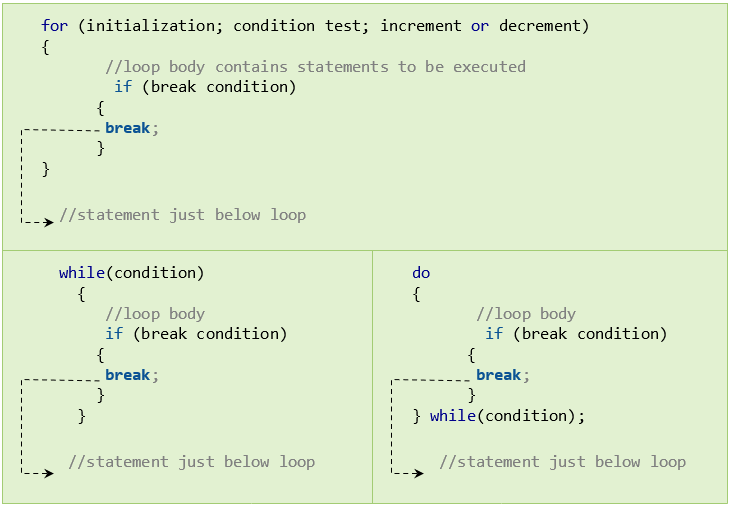729x506 pixels.
Task: Click the '} while(condition);' closing line
Action: 499,416
